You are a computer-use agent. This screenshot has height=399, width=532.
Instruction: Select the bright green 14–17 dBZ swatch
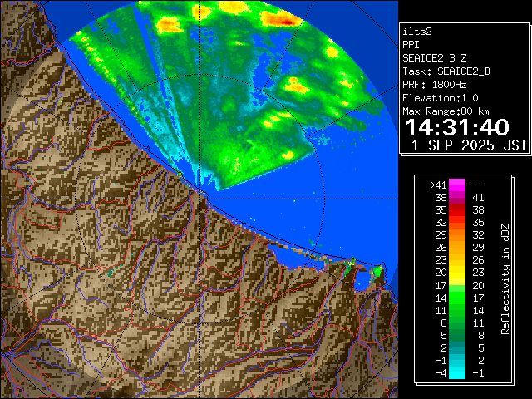tap(457, 296)
